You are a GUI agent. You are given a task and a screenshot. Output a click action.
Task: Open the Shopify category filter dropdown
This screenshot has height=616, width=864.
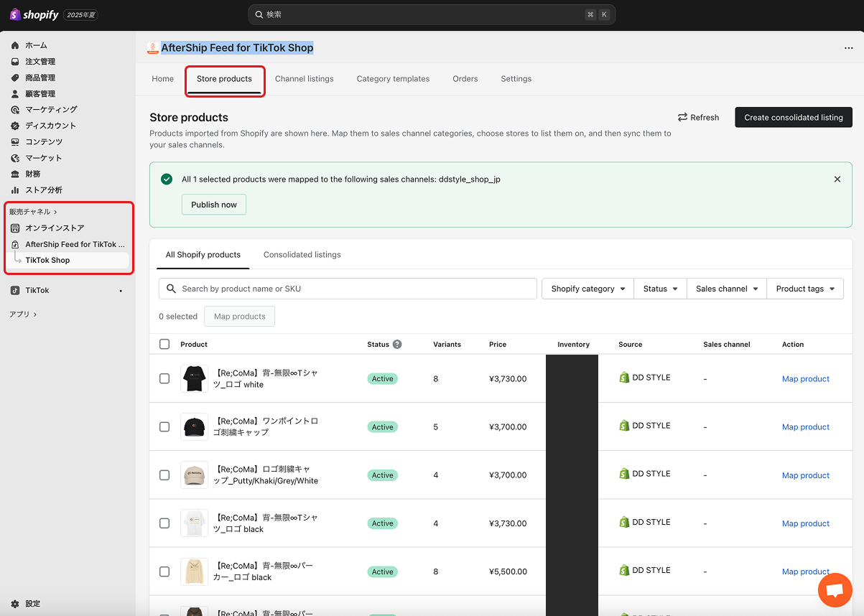tap(587, 289)
